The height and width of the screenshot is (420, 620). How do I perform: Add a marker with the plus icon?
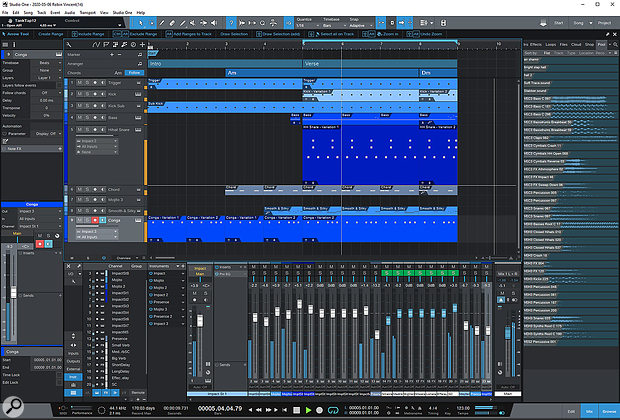(x=112, y=54)
